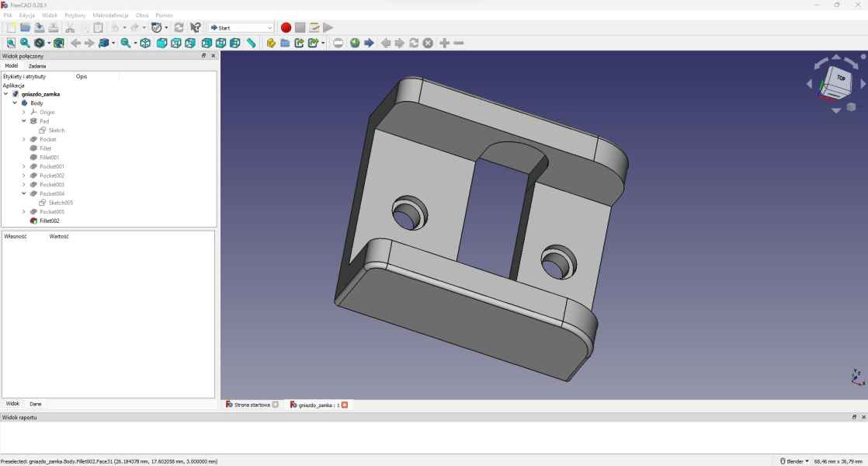This screenshot has width=868, height=466.
Task: Open the Blender navigation style dropdown
Action: tap(794, 461)
